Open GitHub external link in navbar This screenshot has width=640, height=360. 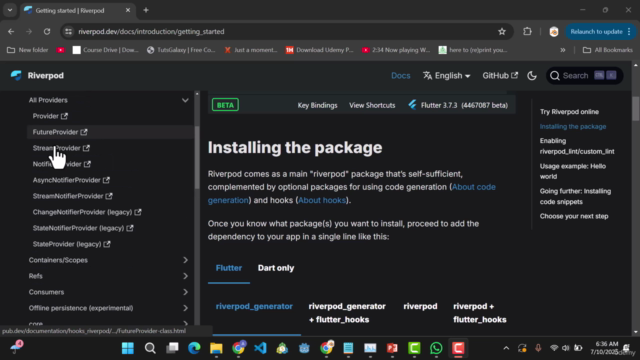point(500,76)
